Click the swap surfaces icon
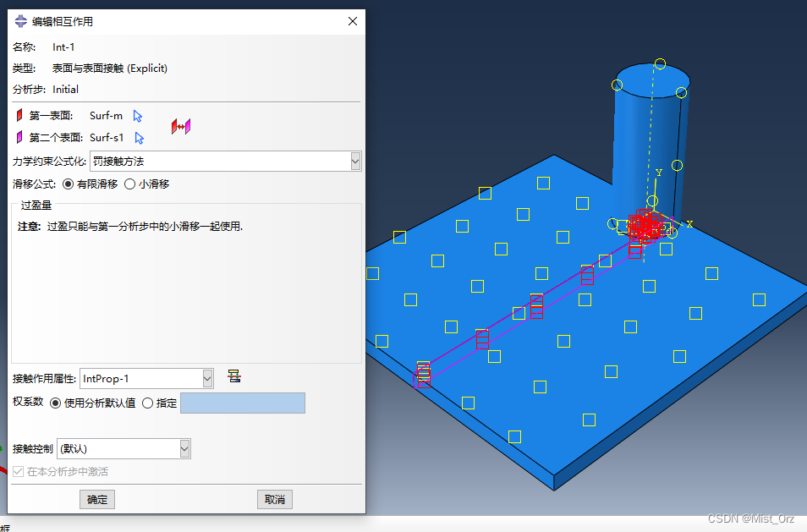This screenshot has width=807, height=532. coord(181,126)
